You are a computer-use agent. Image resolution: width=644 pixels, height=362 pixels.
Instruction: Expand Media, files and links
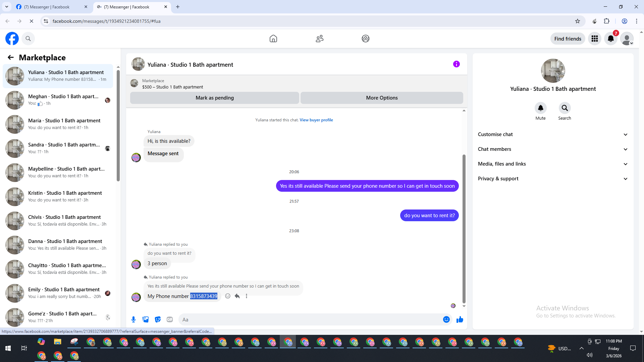(x=553, y=164)
